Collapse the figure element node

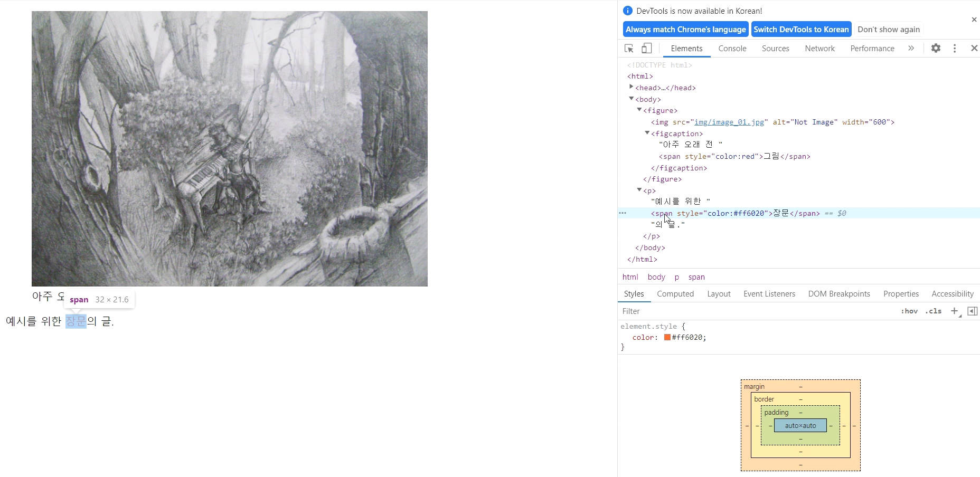click(x=639, y=110)
